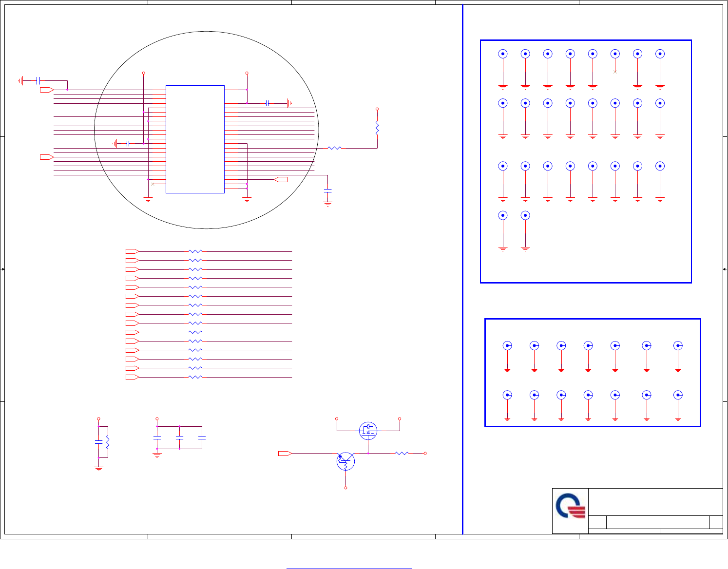Select the capacitor beside the upper-left ground symbol

click(x=39, y=80)
